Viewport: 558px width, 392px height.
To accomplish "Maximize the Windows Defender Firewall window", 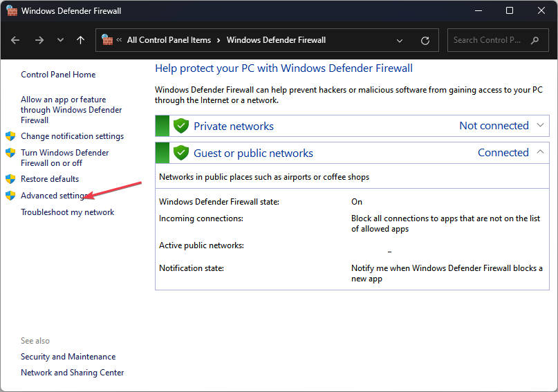I will (510, 10).
